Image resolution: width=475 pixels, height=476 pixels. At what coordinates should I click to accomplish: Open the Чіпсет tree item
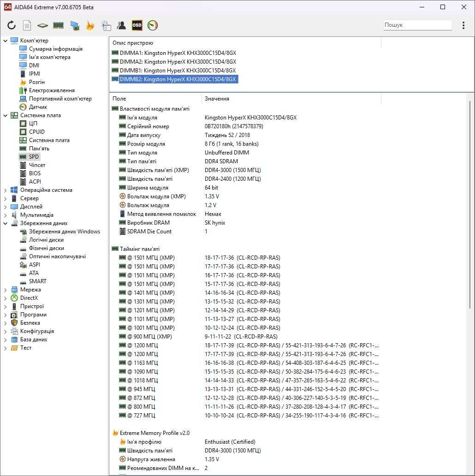37,165
